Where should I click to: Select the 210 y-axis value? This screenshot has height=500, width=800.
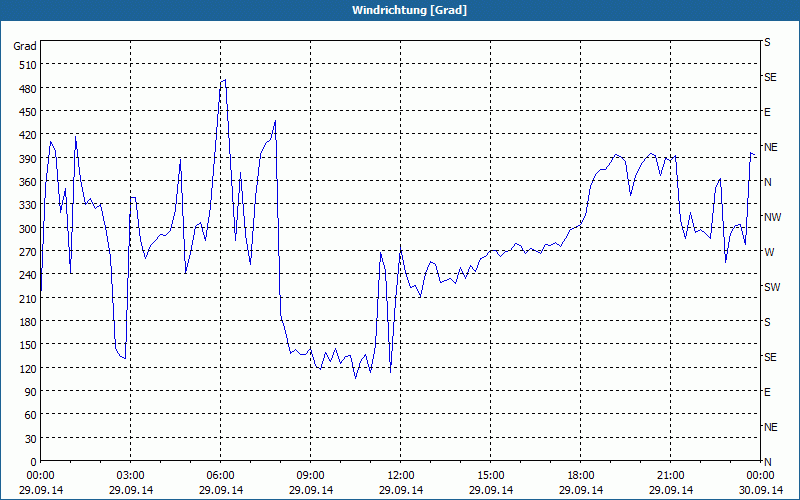(28, 299)
